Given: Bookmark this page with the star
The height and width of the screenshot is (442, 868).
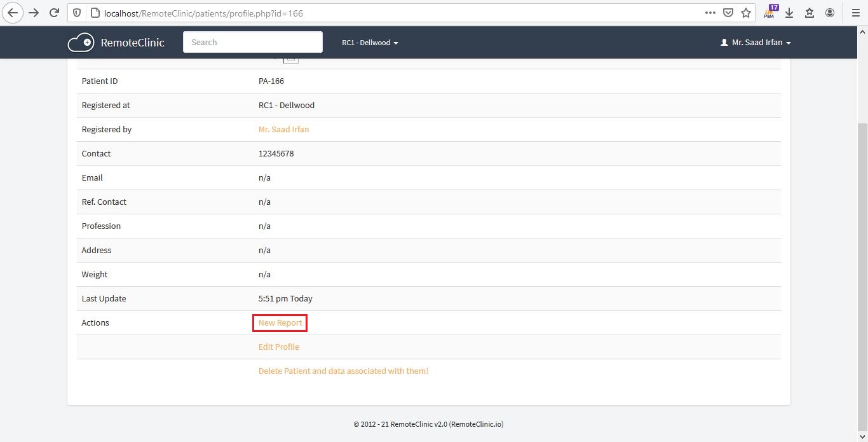Looking at the screenshot, I should [746, 13].
